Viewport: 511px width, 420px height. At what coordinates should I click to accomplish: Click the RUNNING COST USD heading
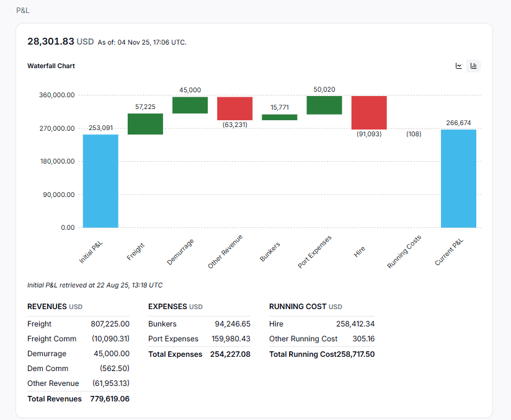(x=306, y=307)
